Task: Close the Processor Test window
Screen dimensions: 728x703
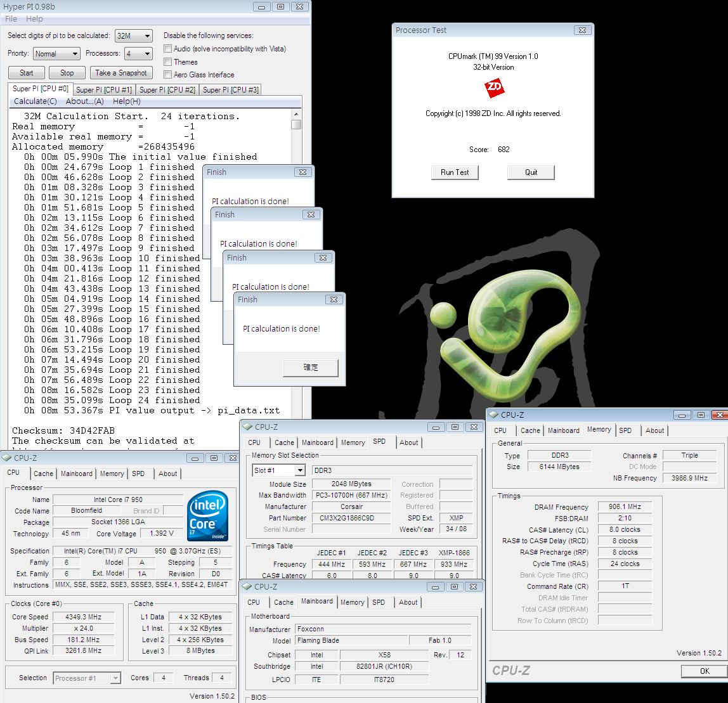Action: 582,30
